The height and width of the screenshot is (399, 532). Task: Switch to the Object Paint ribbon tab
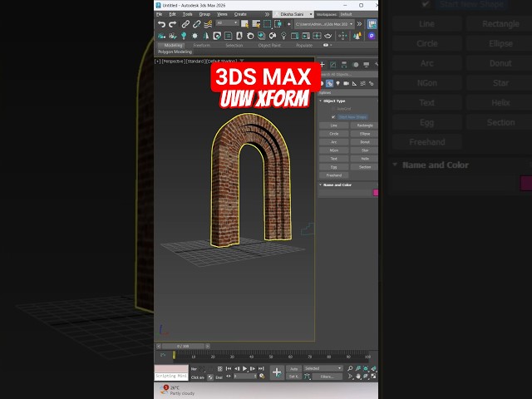point(269,46)
